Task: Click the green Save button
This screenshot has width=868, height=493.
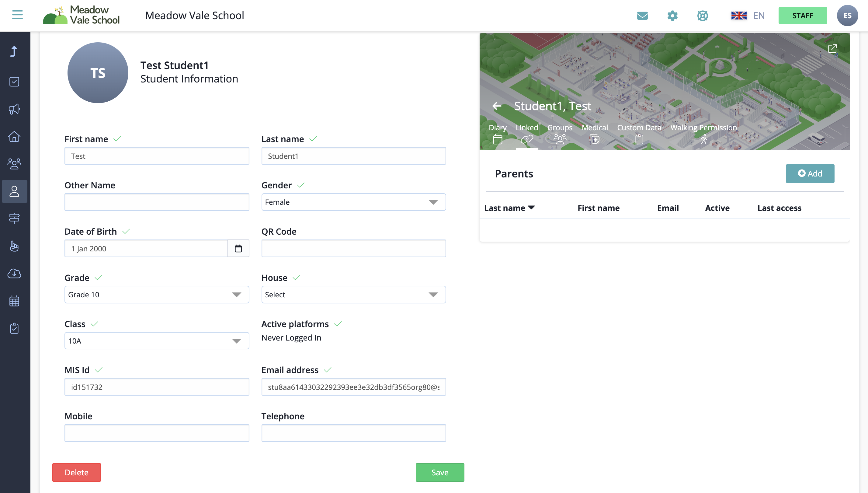Action: click(439, 472)
